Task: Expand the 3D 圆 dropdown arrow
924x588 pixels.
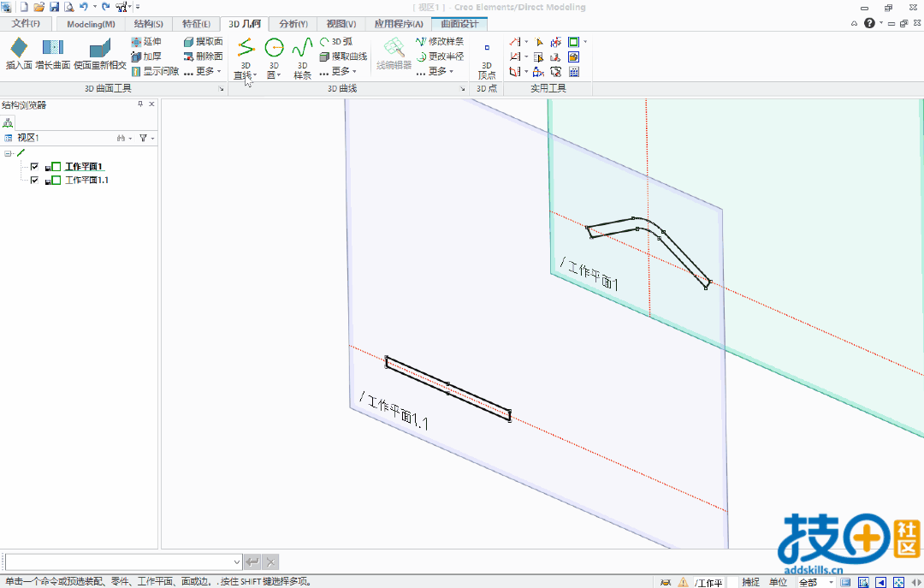Action: point(278,75)
